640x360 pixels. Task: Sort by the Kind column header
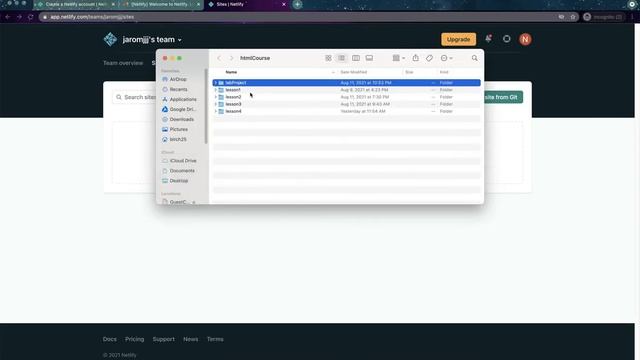coord(444,72)
